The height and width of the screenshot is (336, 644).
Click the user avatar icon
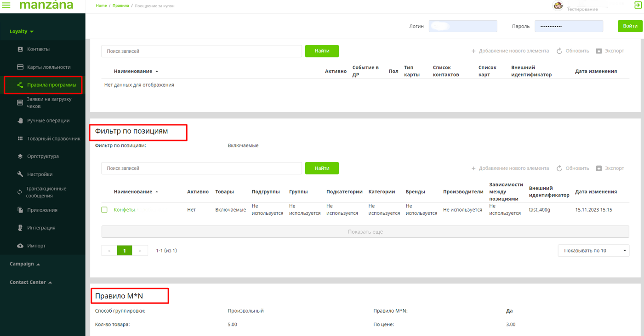point(558,6)
